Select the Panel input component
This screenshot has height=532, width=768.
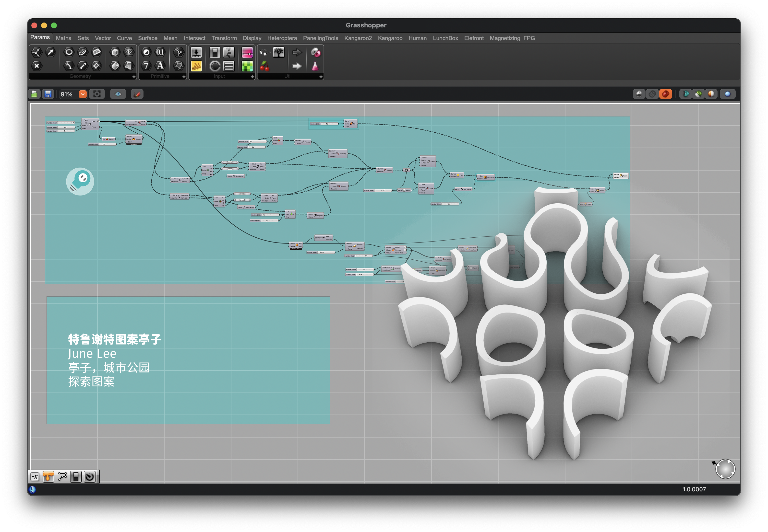point(196,66)
